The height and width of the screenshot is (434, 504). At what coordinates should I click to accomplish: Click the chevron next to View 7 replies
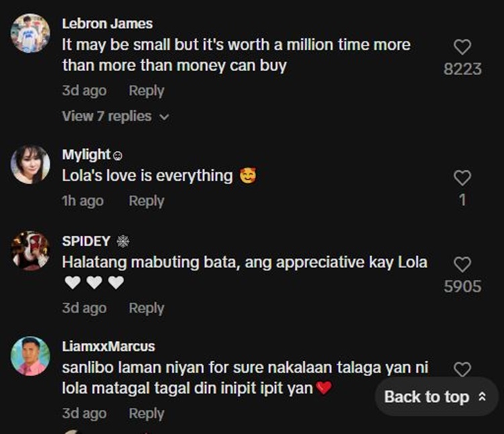(x=164, y=117)
